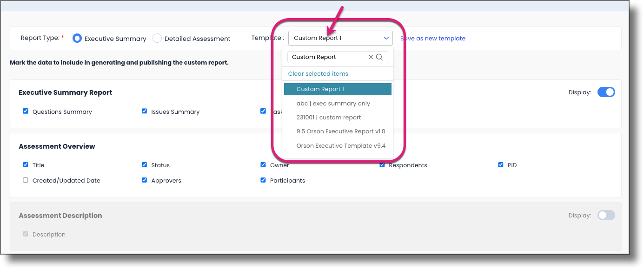Uncheck the Participants checkbox

pos(263,180)
